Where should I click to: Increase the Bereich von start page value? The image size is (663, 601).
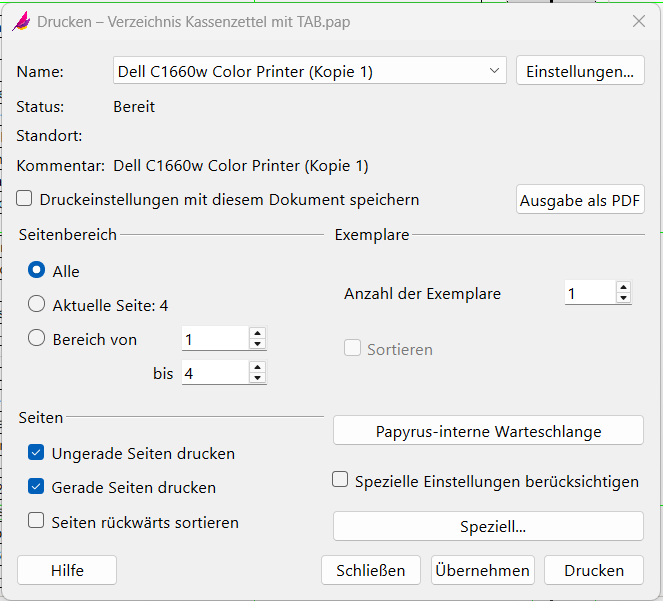point(257,334)
